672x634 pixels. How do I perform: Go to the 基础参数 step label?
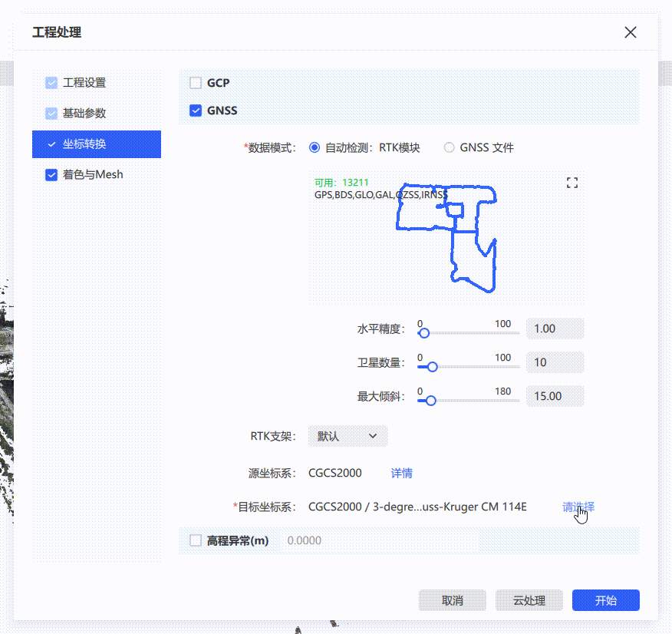(x=84, y=113)
